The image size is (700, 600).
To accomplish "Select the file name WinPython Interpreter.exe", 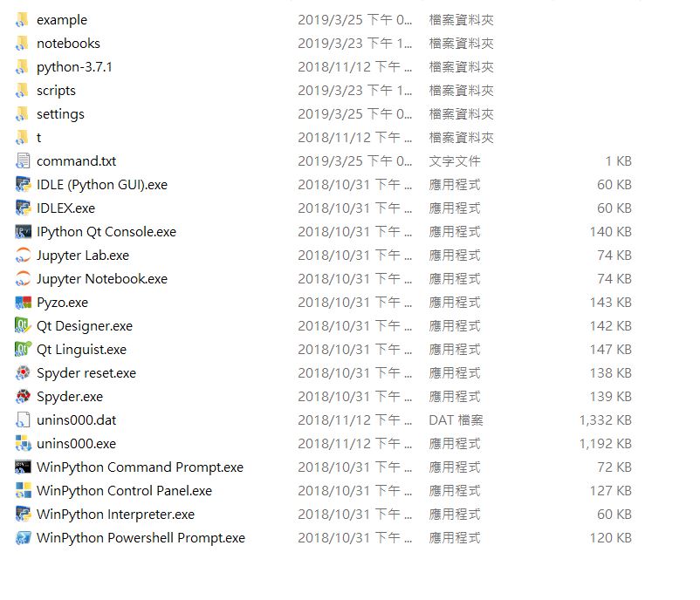I will click(115, 515).
